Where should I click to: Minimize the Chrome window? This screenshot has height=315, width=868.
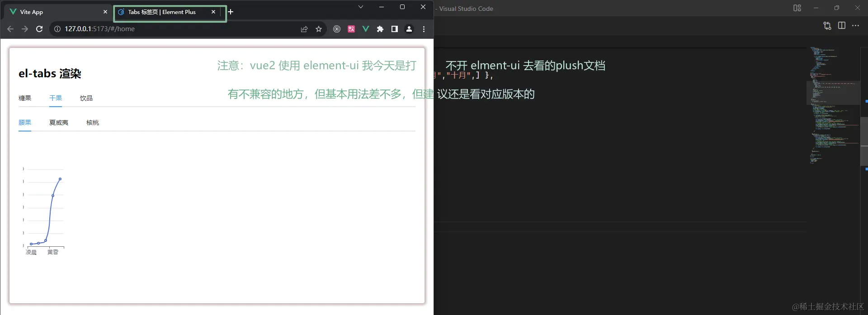(382, 7)
